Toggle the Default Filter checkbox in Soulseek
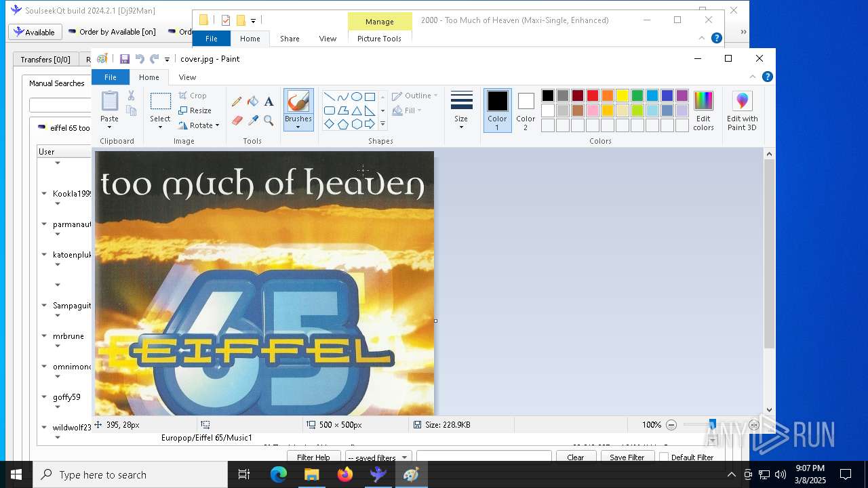868x488 pixels. coord(664,457)
